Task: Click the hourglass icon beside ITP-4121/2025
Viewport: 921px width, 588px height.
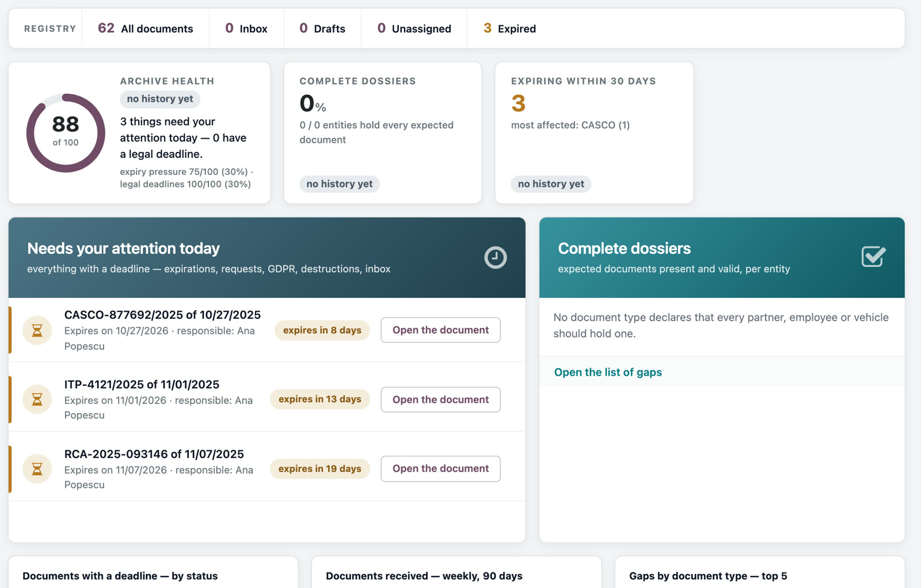Action: 37,399
